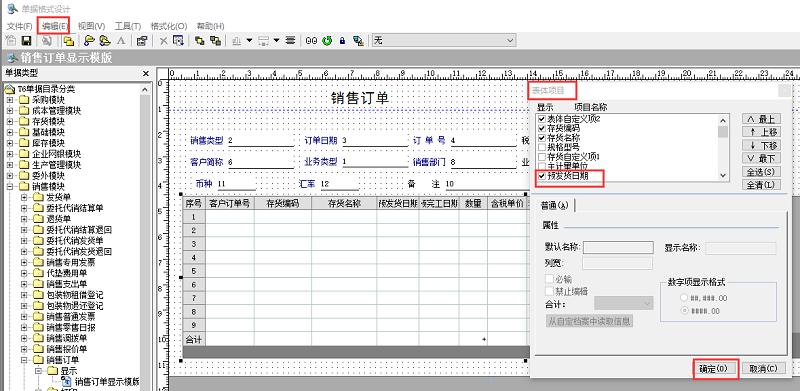Click the text label 'A' toolbar icon
The image size is (800, 391).
tap(121, 40)
